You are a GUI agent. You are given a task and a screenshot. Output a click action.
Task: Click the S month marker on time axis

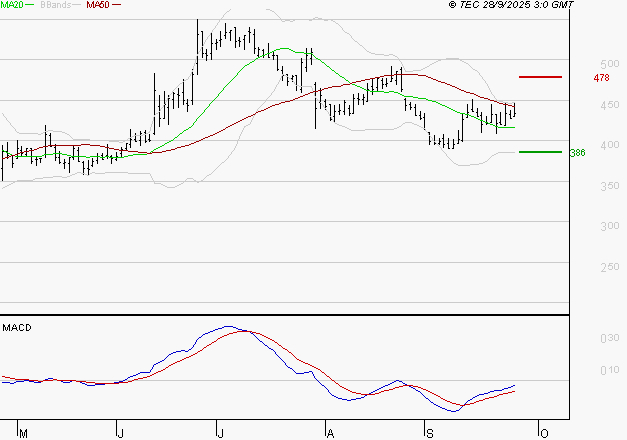tap(430, 433)
